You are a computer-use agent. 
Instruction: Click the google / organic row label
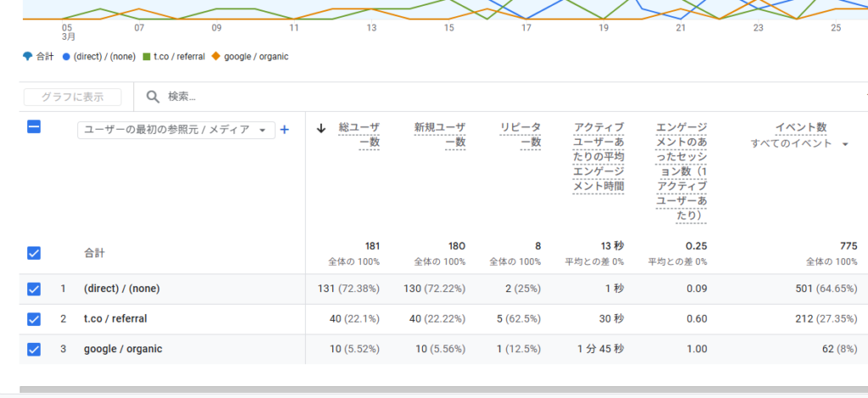click(x=123, y=350)
